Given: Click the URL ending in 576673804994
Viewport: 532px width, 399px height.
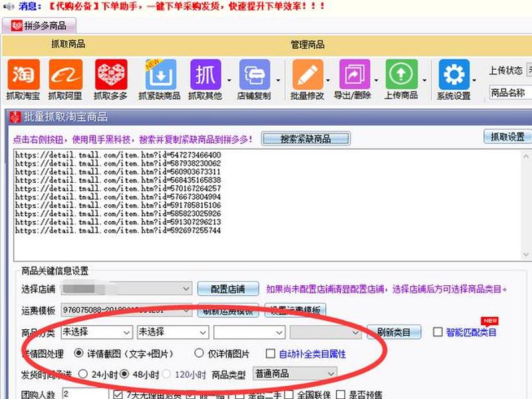Looking at the screenshot, I should click(118, 197).
